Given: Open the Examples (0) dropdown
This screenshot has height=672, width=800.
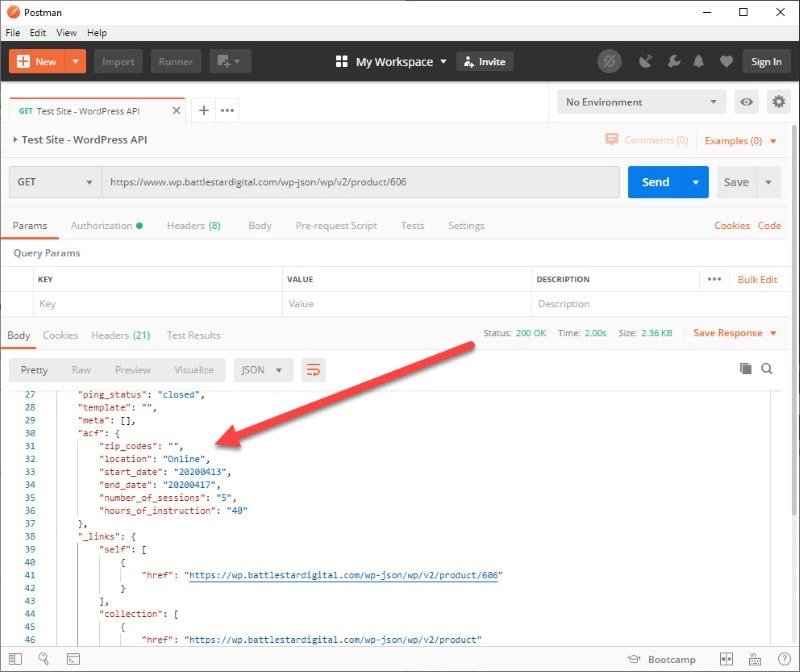Looking at the screenshot, I should tap(740, 140).
